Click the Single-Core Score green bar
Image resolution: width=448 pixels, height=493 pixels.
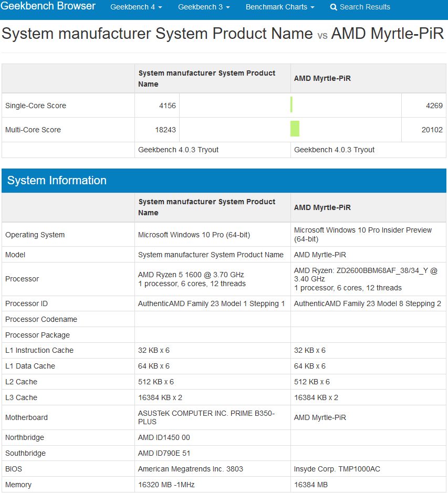click(x=291, y=104)
